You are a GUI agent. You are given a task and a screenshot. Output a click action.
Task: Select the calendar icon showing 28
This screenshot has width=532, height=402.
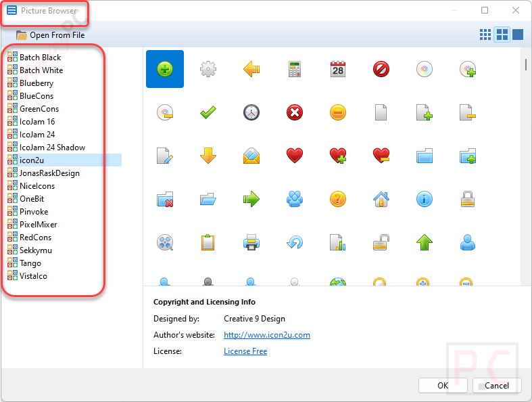[338, 69]
